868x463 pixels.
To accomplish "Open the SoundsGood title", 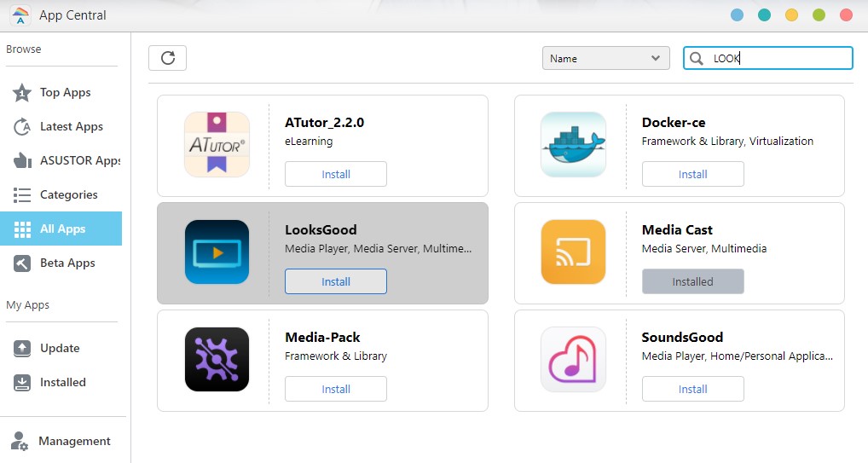I will [682, 338].
